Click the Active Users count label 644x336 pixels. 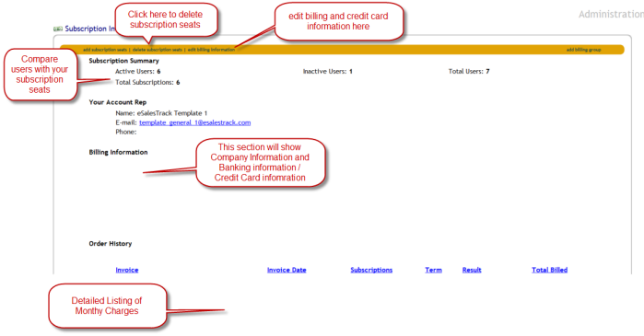tap(138, 72)
